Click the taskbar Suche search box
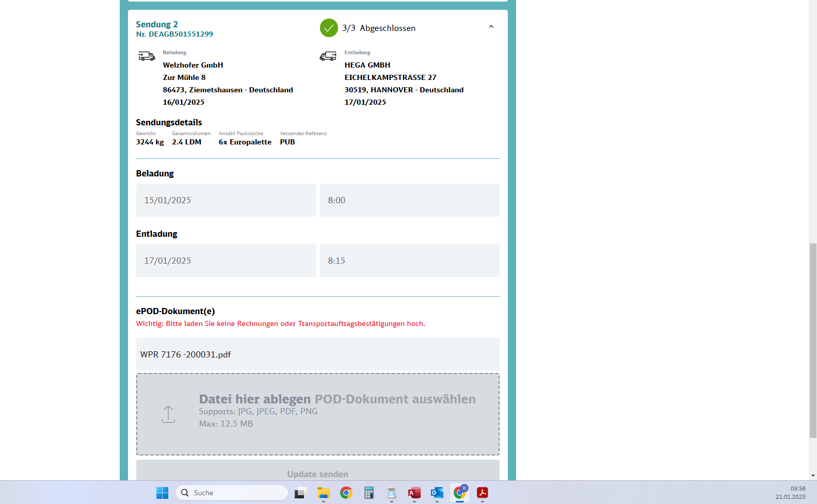 tap(232, 493)
